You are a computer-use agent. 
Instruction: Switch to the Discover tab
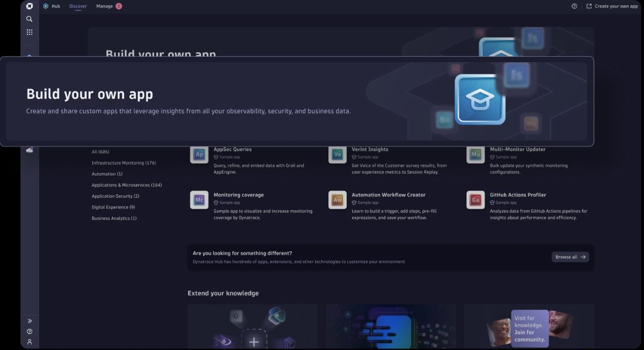78,6
